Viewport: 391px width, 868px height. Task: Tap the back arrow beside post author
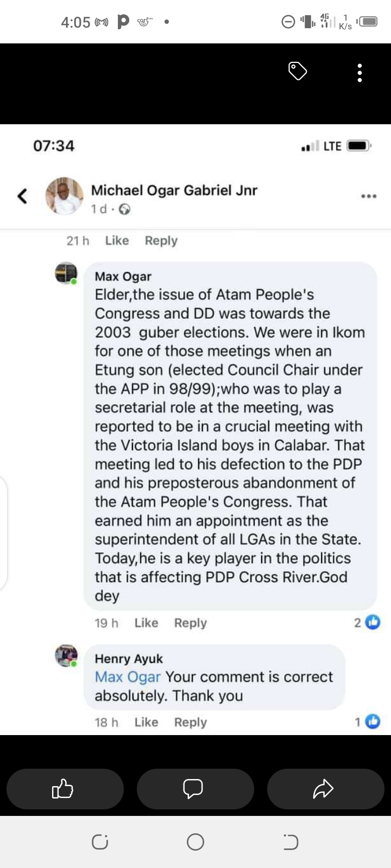click(22, 196)
